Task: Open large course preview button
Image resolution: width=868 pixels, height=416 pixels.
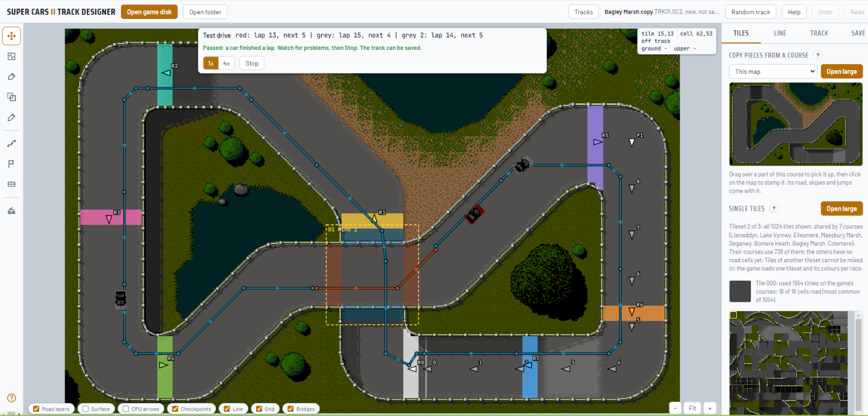Action: coord(841,72)
